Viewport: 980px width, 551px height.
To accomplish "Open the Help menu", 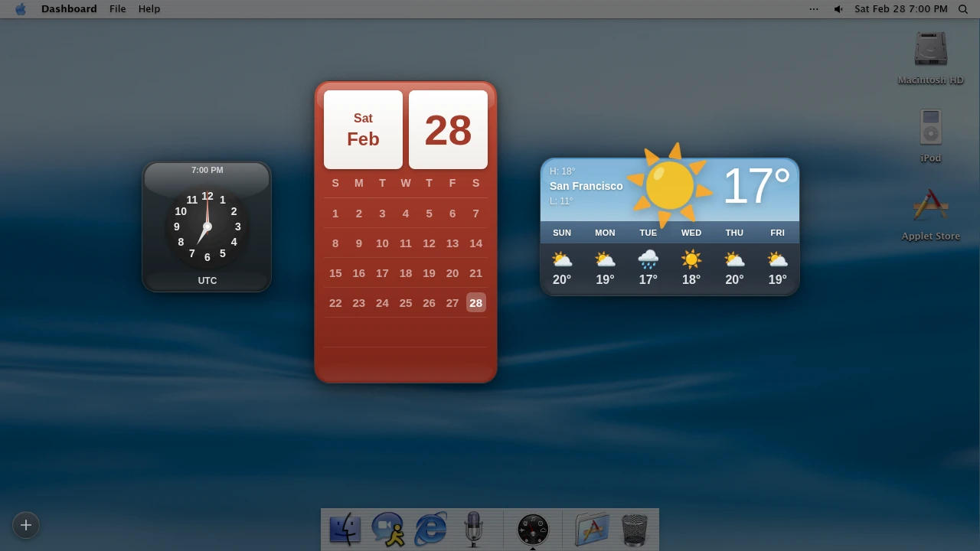I will 149,9.
